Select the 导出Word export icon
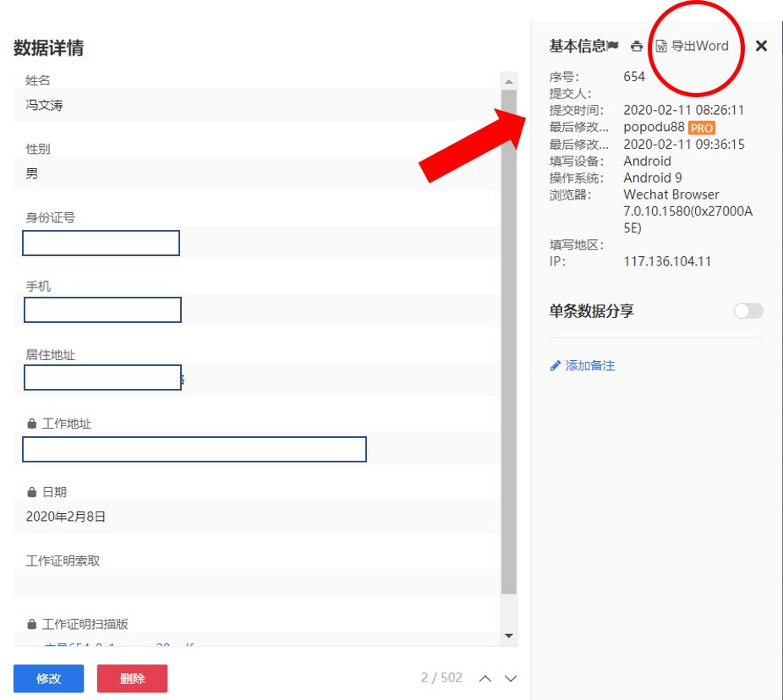This screenshot has height=700, width=783. tap(661, 46)
